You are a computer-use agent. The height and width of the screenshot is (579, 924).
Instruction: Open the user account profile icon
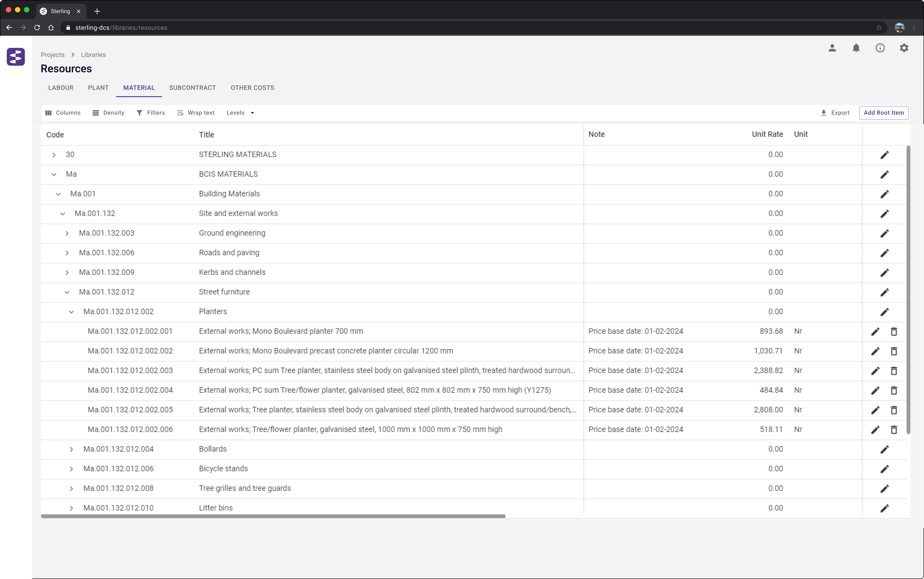[x=832, y=48]
